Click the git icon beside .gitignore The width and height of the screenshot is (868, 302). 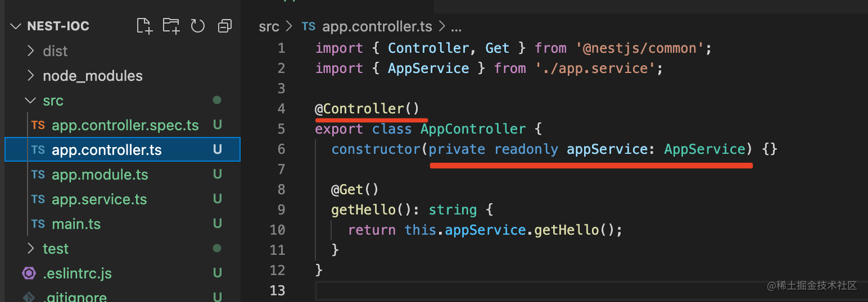pos(29,297)
